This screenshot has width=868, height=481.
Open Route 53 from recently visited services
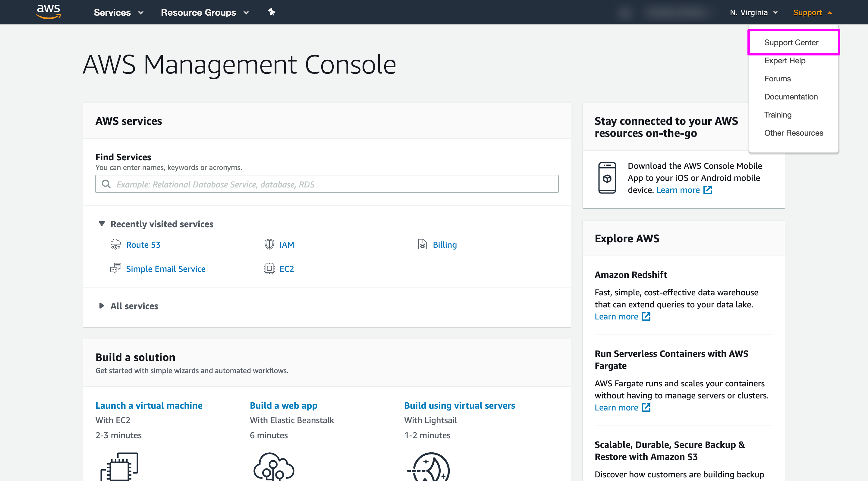(143, 244)
